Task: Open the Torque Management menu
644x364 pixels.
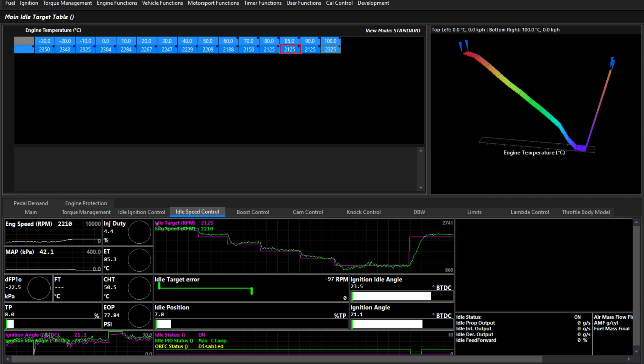Action: click(67, 3)
